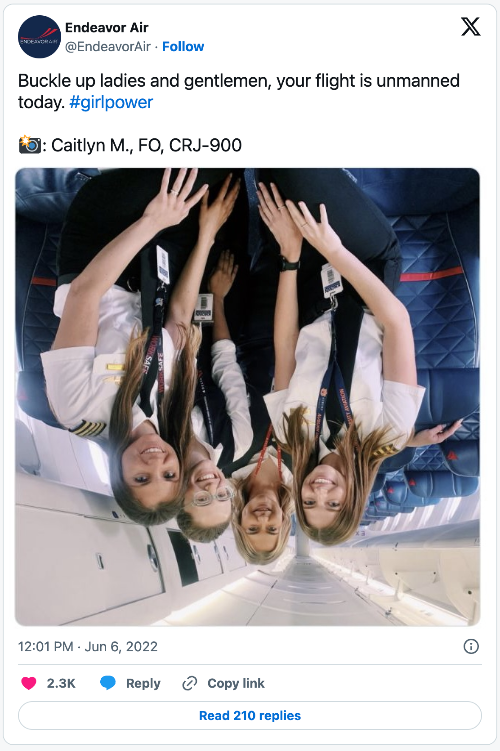The image size is (500, 751).
Task: Click the copy link chain icon
Action: 190,683
